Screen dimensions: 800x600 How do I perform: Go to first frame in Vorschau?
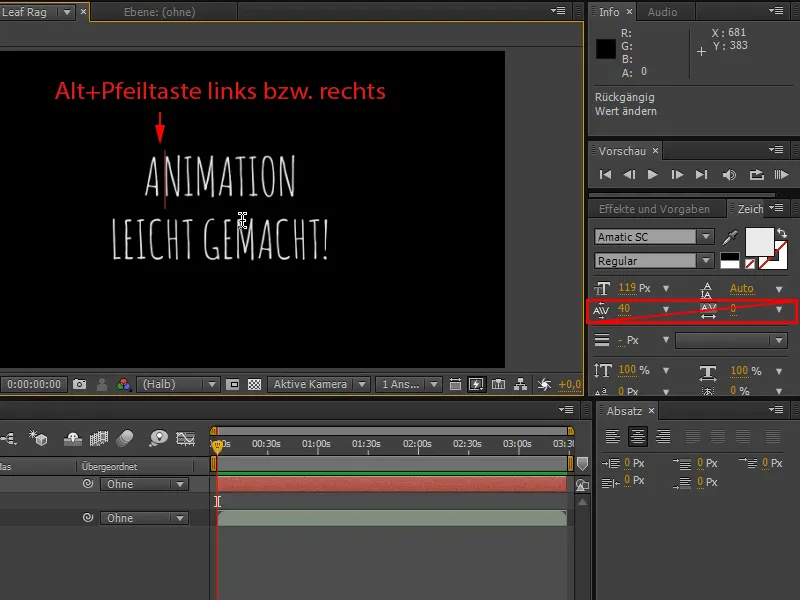pyautogui.click(x=605, y=174)
